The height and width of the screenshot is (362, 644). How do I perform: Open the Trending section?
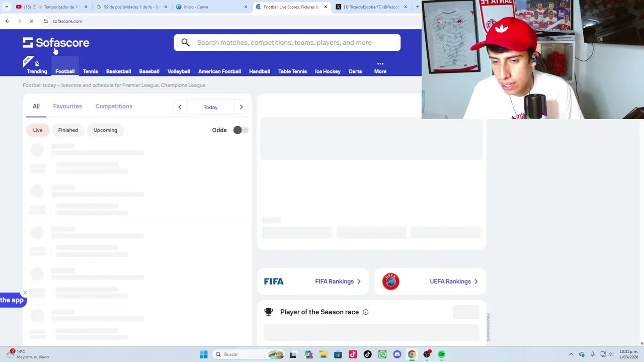click(37, 67)
